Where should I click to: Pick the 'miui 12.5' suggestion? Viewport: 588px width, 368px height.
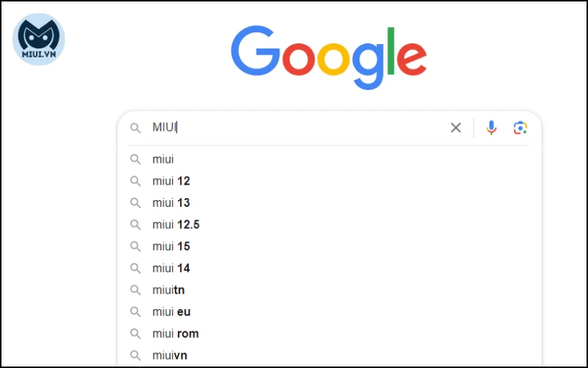point(329,224)
